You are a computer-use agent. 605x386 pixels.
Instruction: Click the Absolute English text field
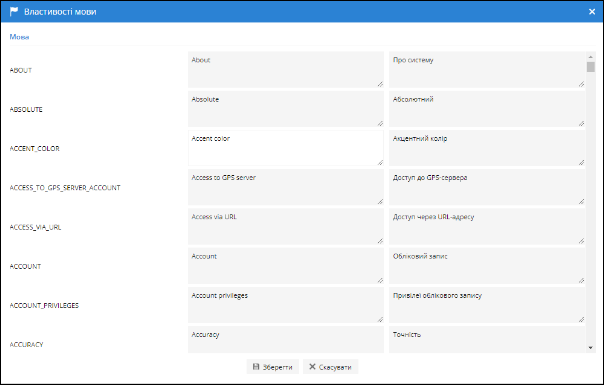[x=286, y=109]
